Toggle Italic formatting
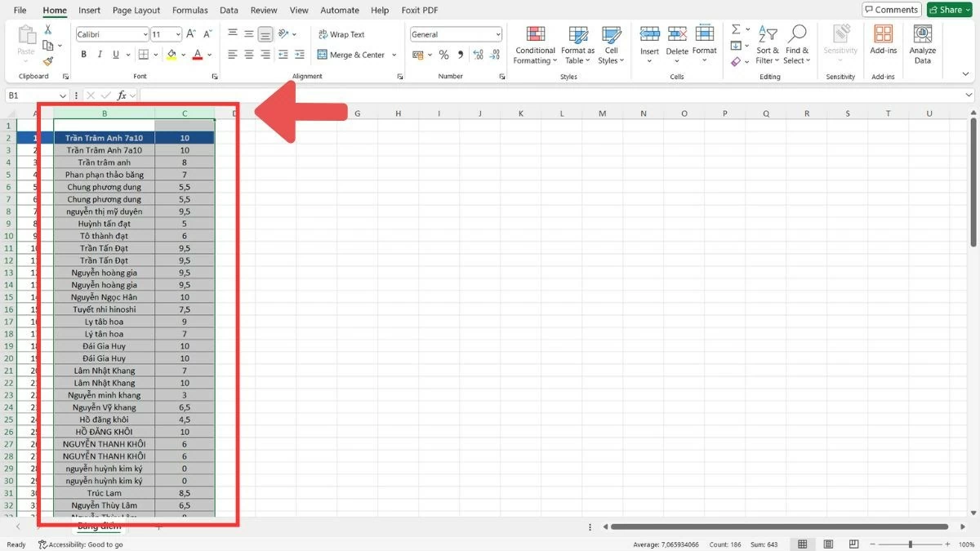980x551 pixels. pos(99,54)
